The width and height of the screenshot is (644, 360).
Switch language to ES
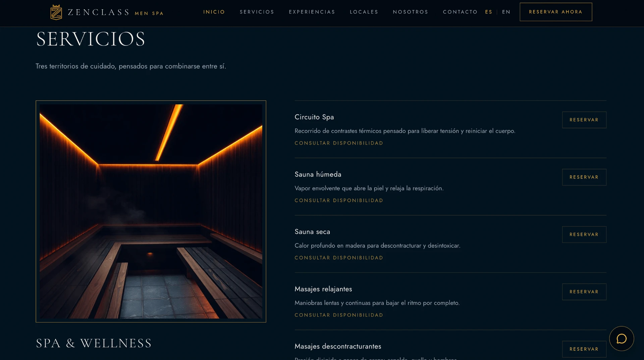coord(489,12)
